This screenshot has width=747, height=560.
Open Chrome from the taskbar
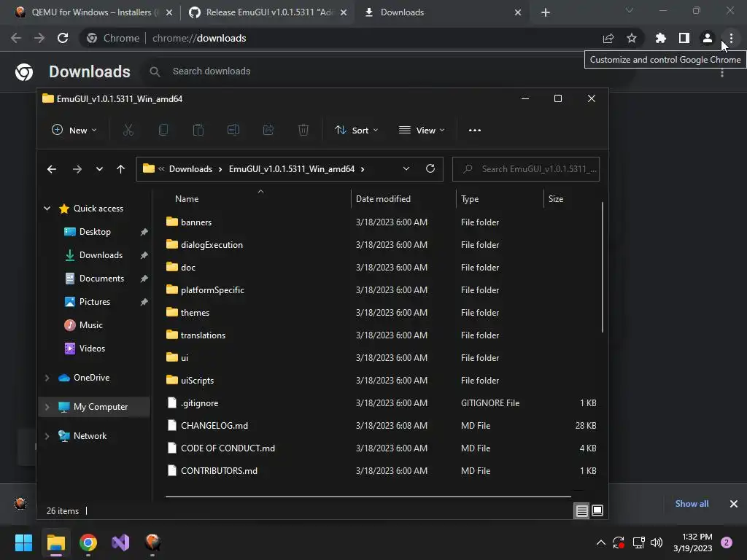[88, 542]
